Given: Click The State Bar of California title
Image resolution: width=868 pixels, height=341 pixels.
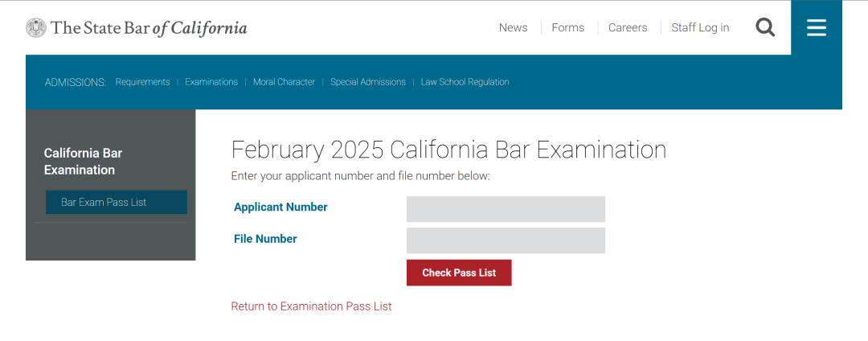Looking at the screenshot, I should (149, 27).
